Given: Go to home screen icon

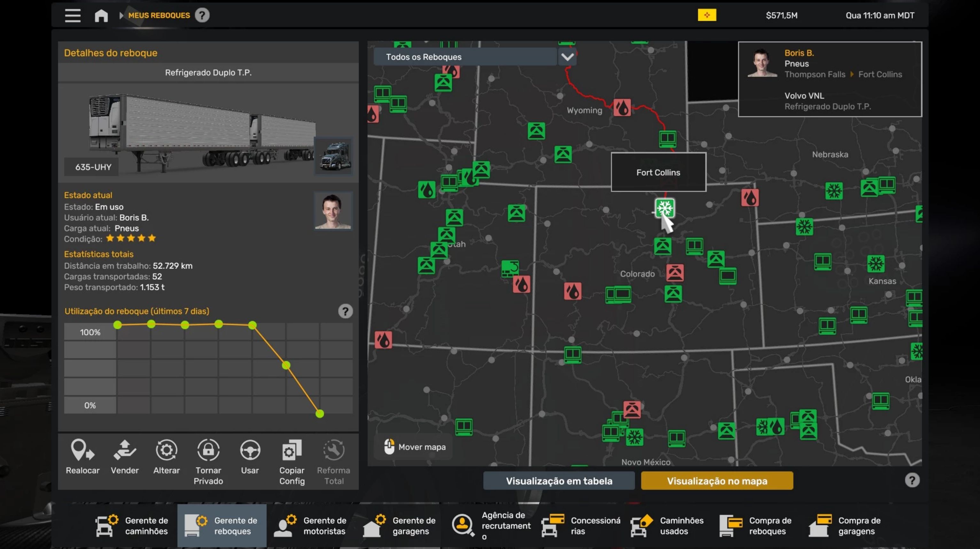Looking at the screenshot, I should point(101,16).
